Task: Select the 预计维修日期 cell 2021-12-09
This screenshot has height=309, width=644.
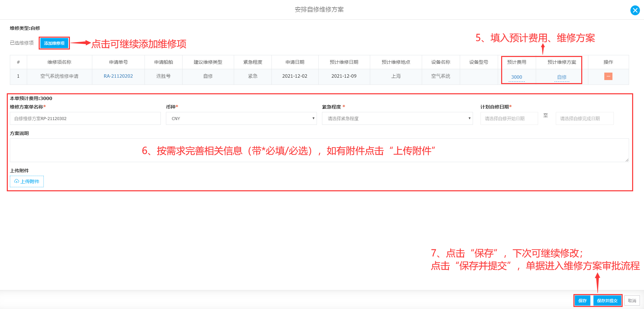Action: click(x=344, y=76)
